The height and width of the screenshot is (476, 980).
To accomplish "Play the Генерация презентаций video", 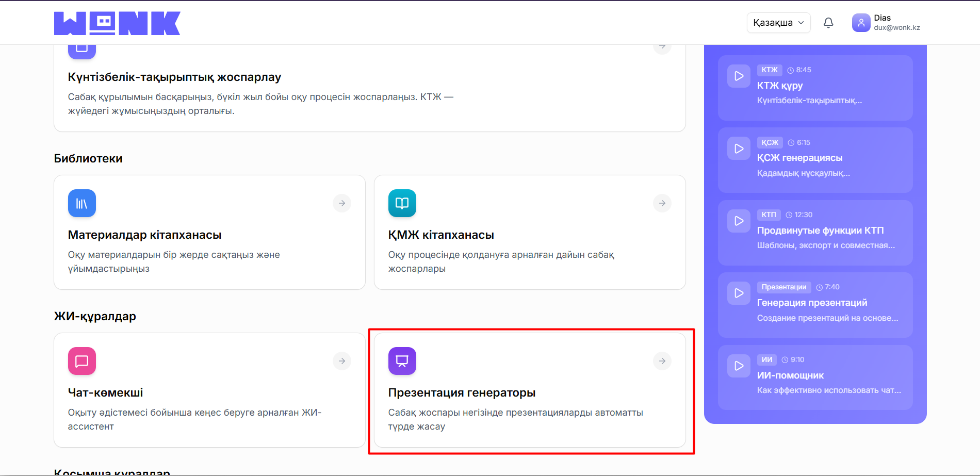I will click(738, 293).
